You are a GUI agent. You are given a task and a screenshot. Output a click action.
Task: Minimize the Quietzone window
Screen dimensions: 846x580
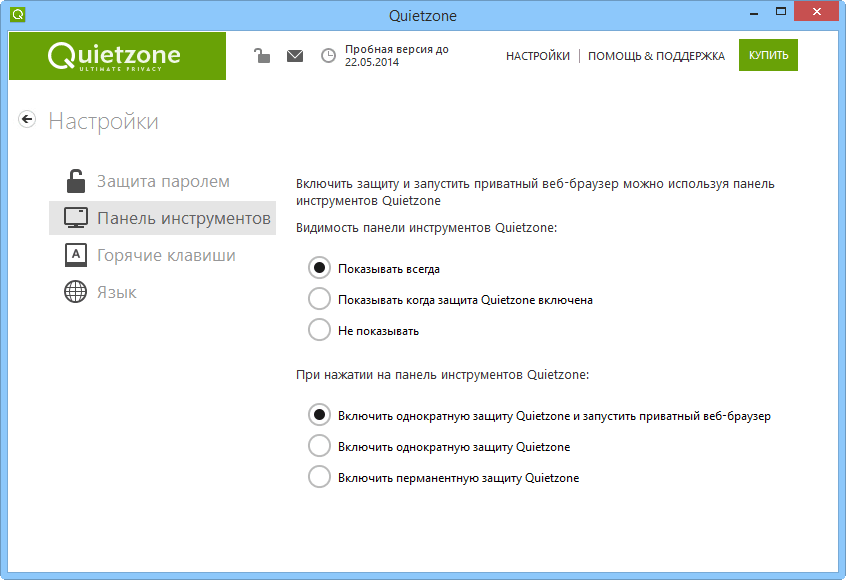click(754, 13)
